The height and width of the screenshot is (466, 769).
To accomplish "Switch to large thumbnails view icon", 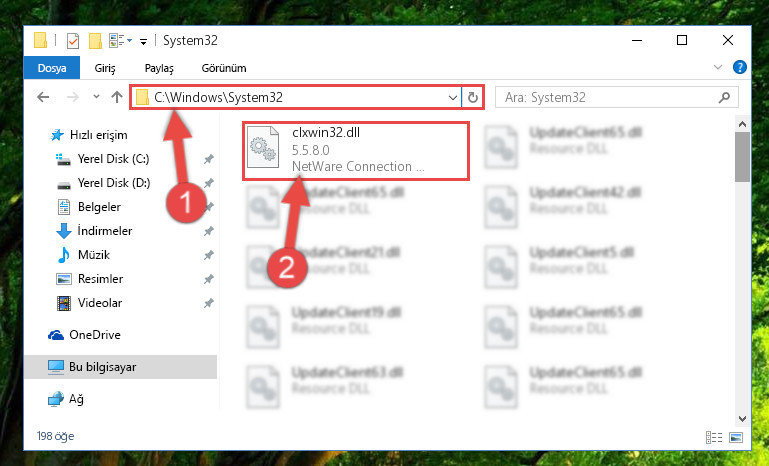I will tap(736, 437).
